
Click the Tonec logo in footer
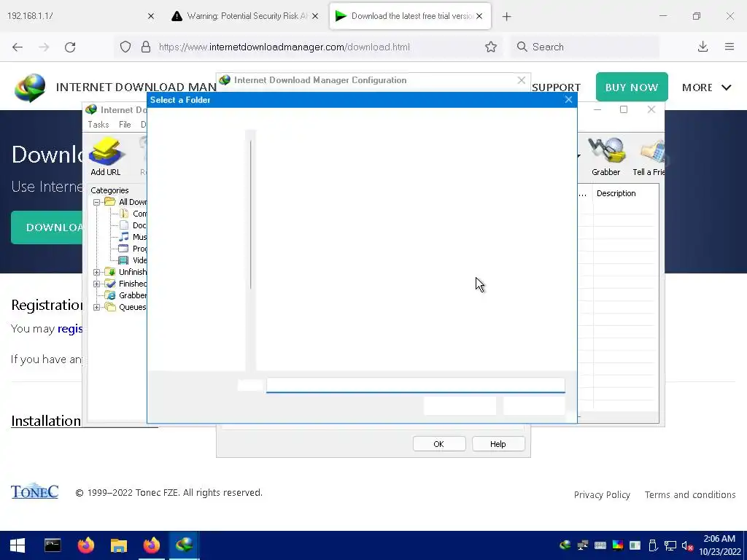click(x=35, y=491)
